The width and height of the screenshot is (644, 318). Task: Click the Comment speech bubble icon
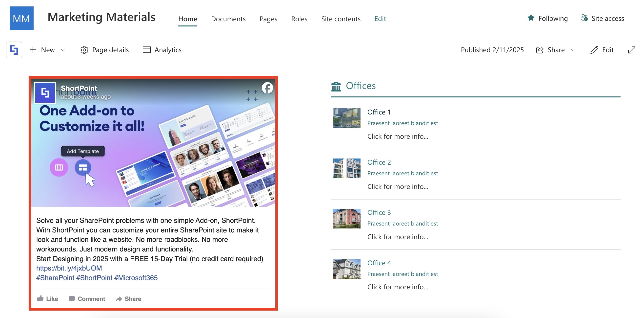pos(72,298)
